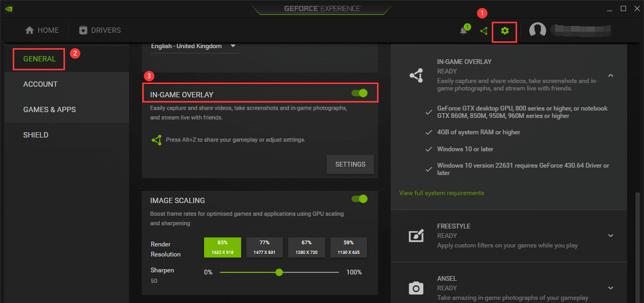Click green share icon beside Alt+Z hint
Screen dimensions: 644x303
(157, 140)
